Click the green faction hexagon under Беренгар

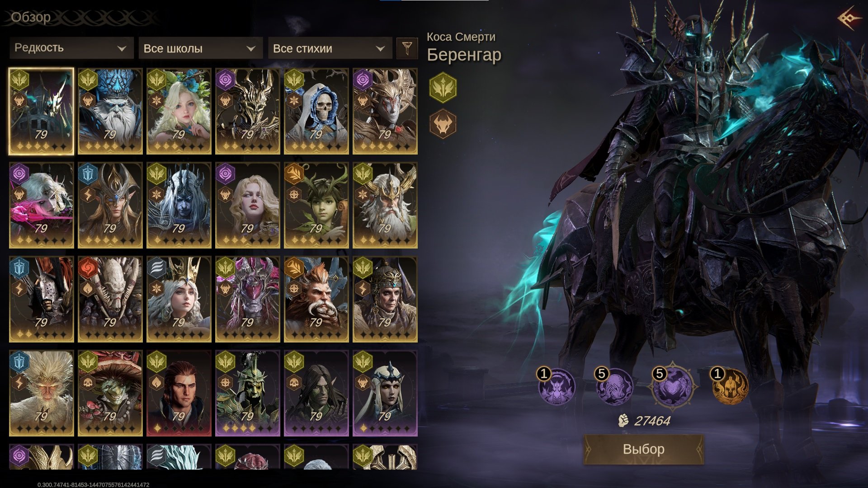443,88
